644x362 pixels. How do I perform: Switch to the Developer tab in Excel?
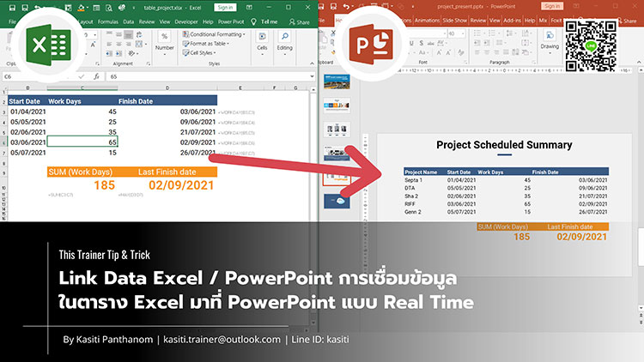point(186,21)
